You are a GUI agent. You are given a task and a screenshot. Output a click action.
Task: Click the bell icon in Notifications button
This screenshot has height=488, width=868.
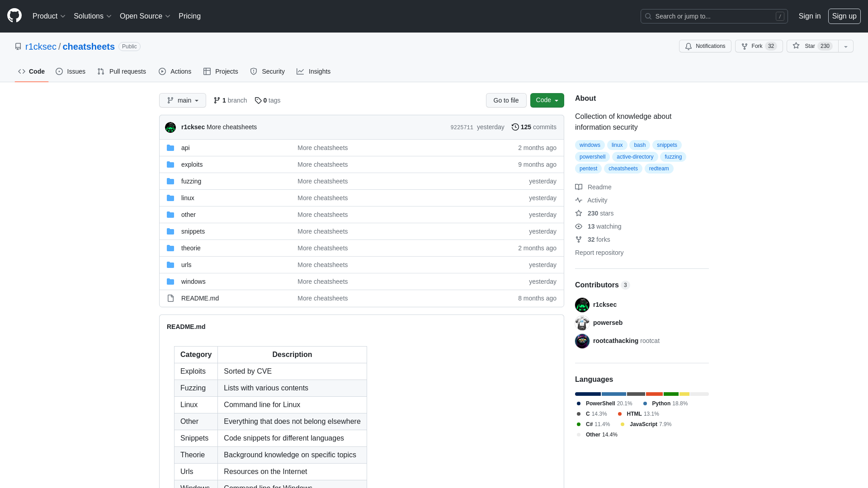[689, 46]
